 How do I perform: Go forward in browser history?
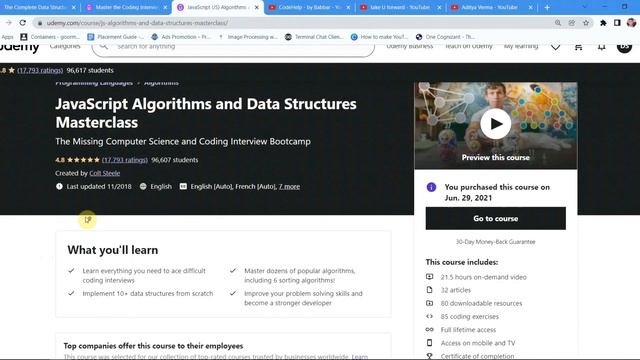[x=9, y=23]
